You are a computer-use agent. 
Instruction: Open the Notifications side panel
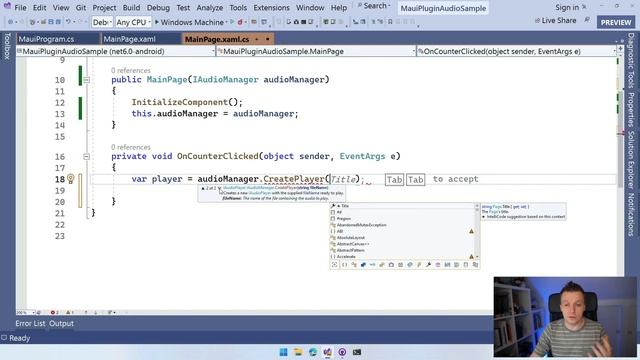click(631, 214)
